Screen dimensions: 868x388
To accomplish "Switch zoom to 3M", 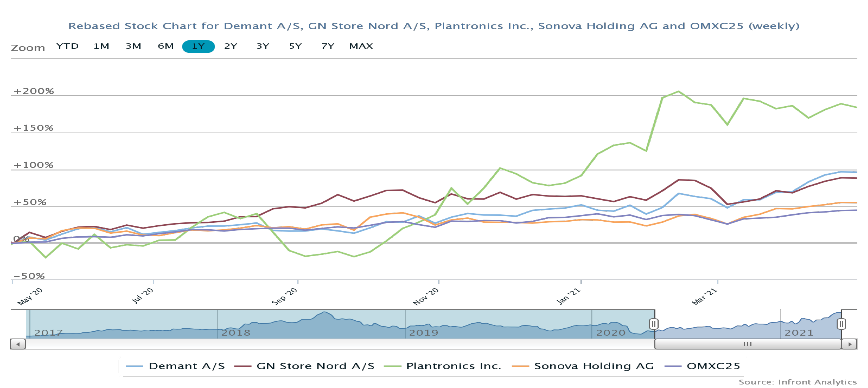I will click(x=133, y=46).
